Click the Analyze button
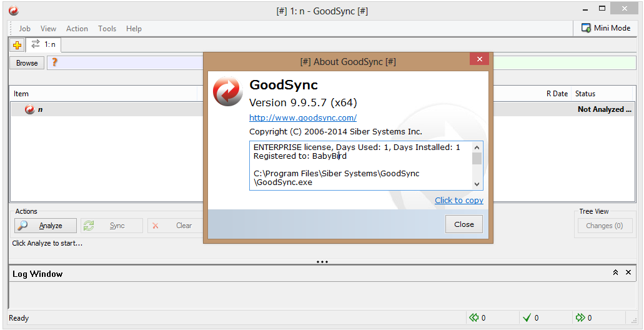The height and width of the screenshot is (330, 644). click(46, 226)
